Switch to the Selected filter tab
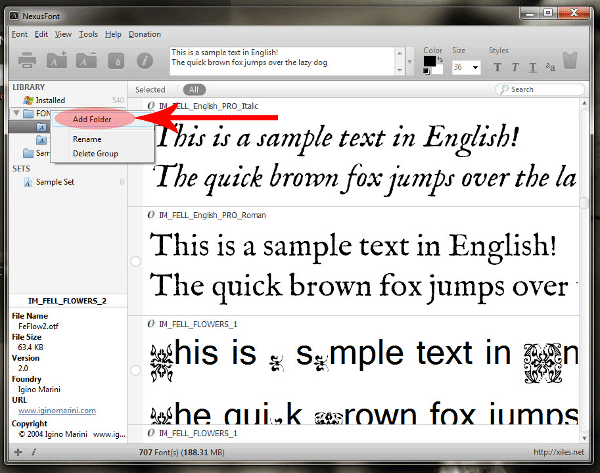600x473 pixels. [x=150, y=90]
